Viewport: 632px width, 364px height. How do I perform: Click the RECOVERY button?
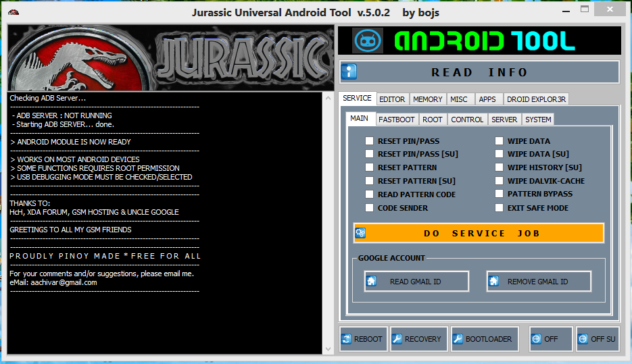click(419, 339)
